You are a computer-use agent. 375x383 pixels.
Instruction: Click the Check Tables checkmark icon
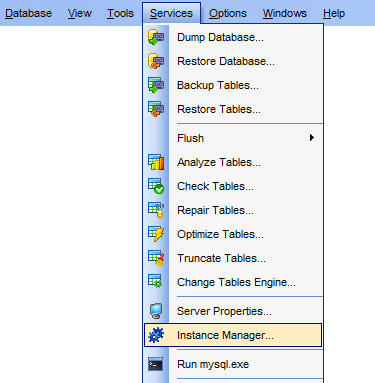point(156,186)
